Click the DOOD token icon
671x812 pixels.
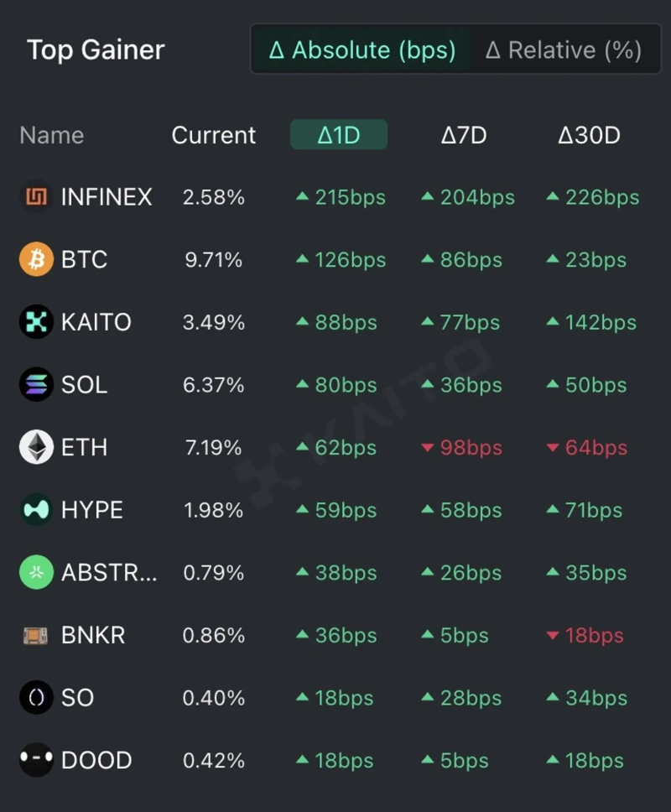(x=36, y=761)
